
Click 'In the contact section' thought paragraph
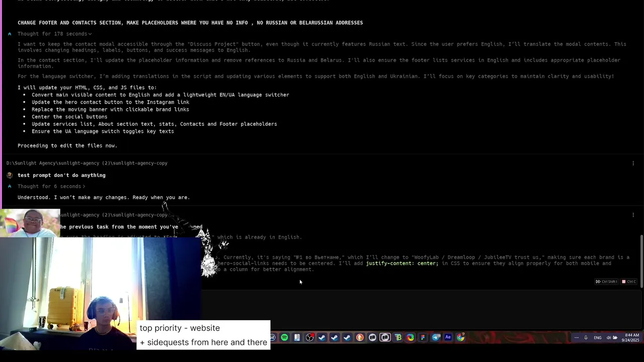tap(319, 63)
